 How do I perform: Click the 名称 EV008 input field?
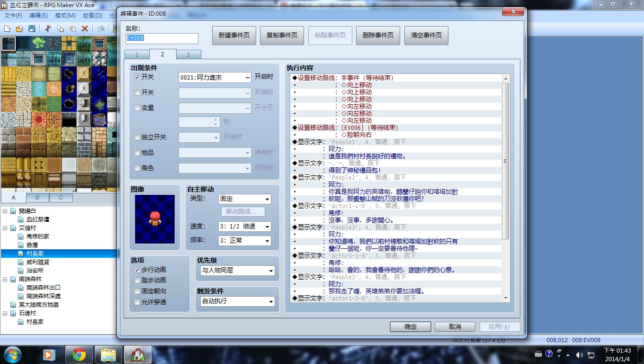[162, 38]
